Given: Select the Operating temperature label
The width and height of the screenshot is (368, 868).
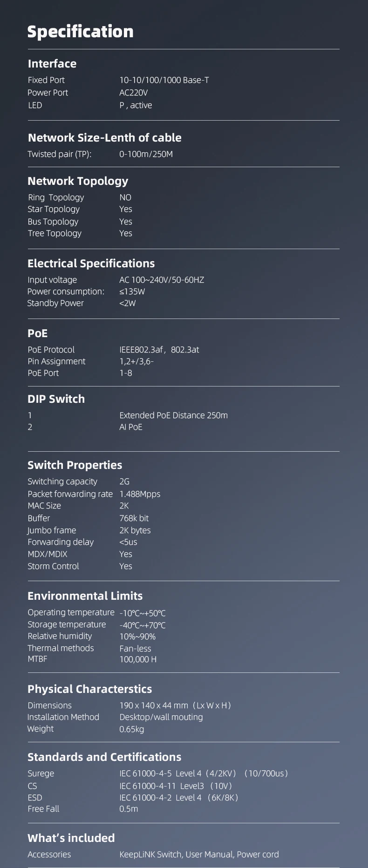Looking at the screenshot, I should pos(71,612).
